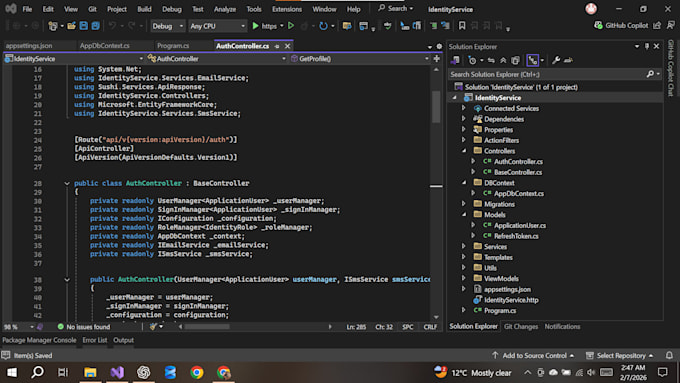Open the Package Manager Console tab
The height and width of the screenshot is (383, 680).
click(x=39, y=340)
